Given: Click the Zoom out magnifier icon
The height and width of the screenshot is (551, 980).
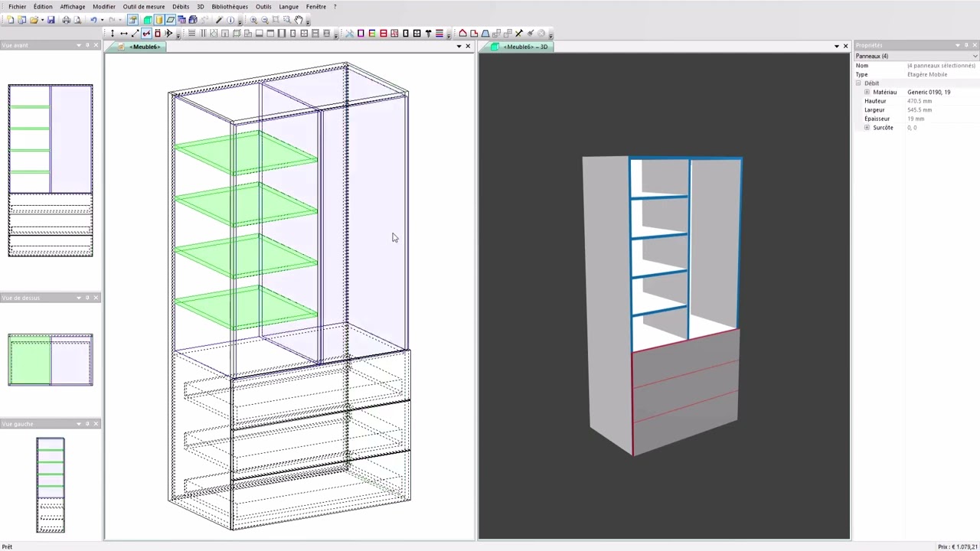Looking at the screenshot, I should (265, 20).
